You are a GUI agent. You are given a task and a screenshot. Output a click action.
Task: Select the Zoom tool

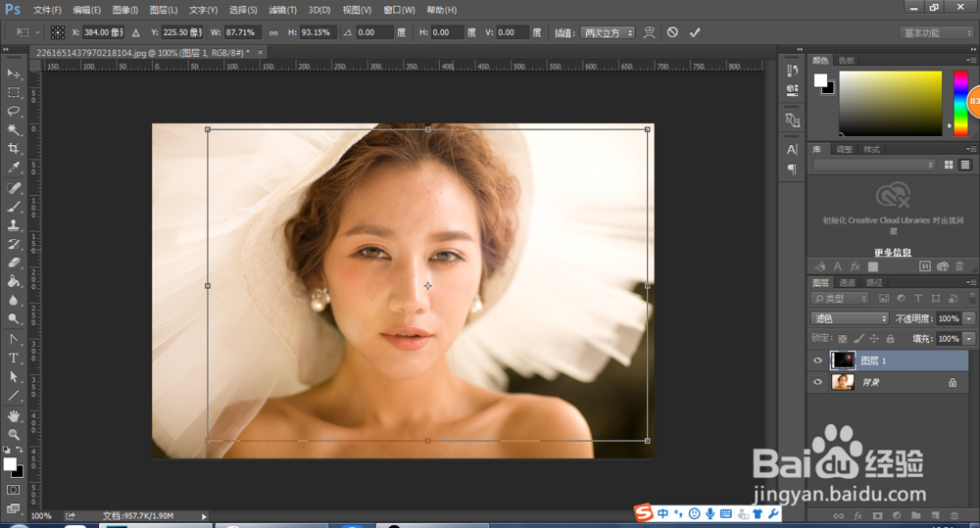(x=14, y=434)
